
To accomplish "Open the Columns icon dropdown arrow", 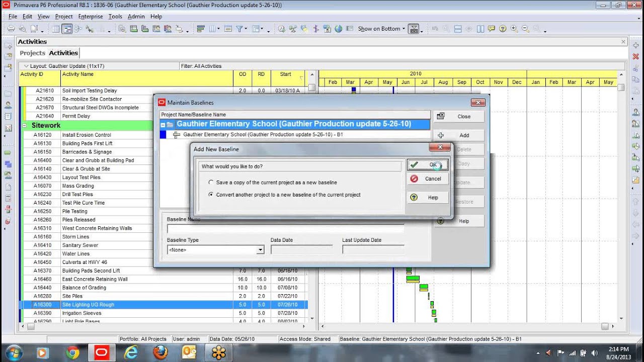I will (218, 29).
